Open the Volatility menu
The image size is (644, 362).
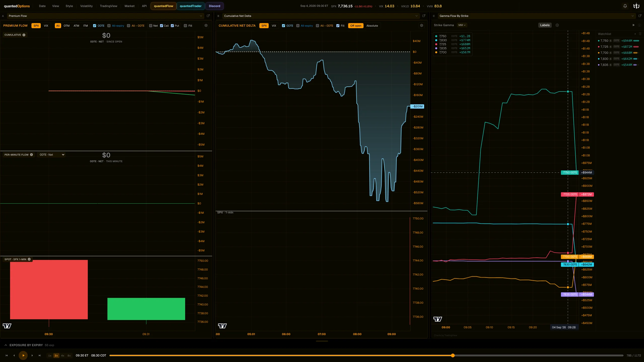[x=86, y=6]
